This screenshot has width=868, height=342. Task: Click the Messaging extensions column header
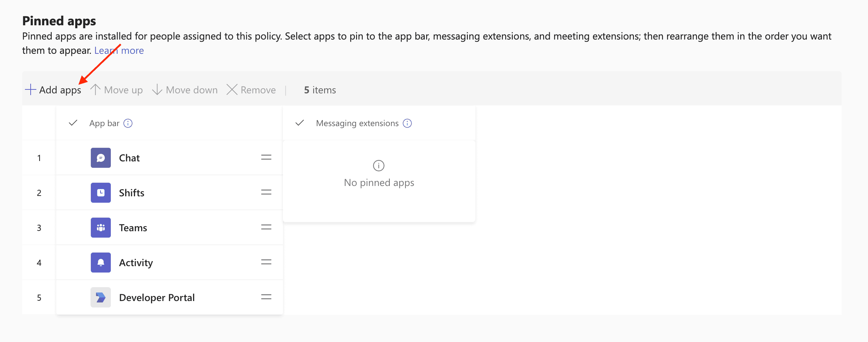coord(357,123)
